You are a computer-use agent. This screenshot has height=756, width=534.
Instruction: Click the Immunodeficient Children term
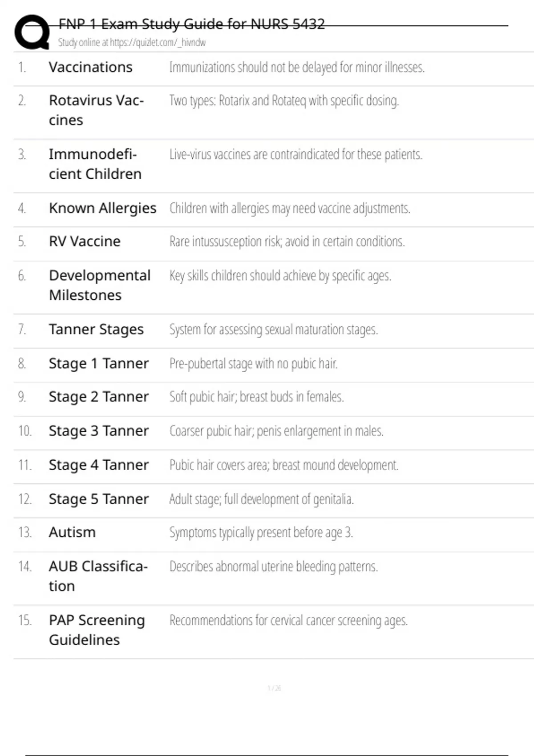coord(95,164)
